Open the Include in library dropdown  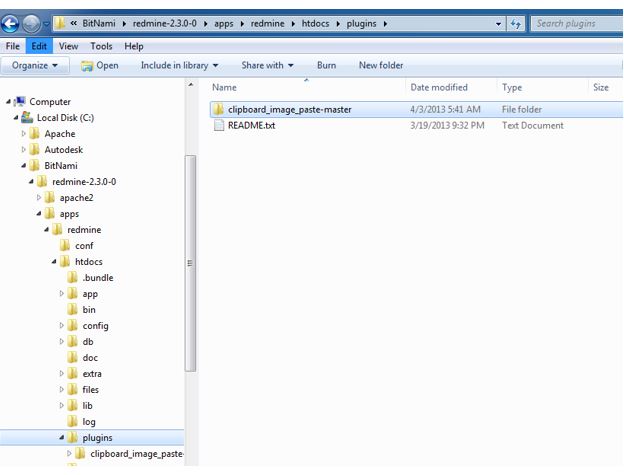point(179,65)
